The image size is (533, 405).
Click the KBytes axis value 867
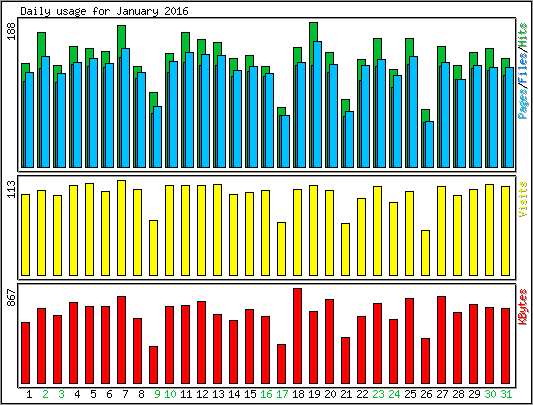(x=12, y=298)
